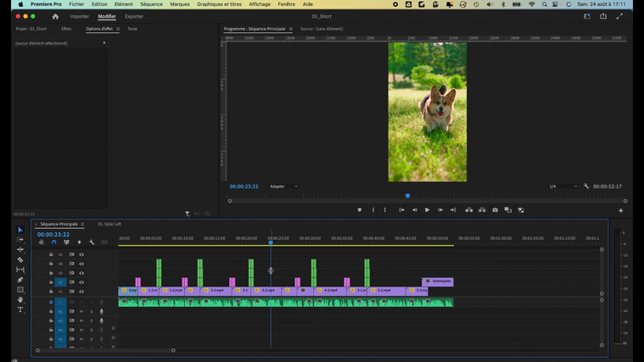The image size is (644, 362).
Task: Open the Séquence menu
Action: (x=151, y=4)
